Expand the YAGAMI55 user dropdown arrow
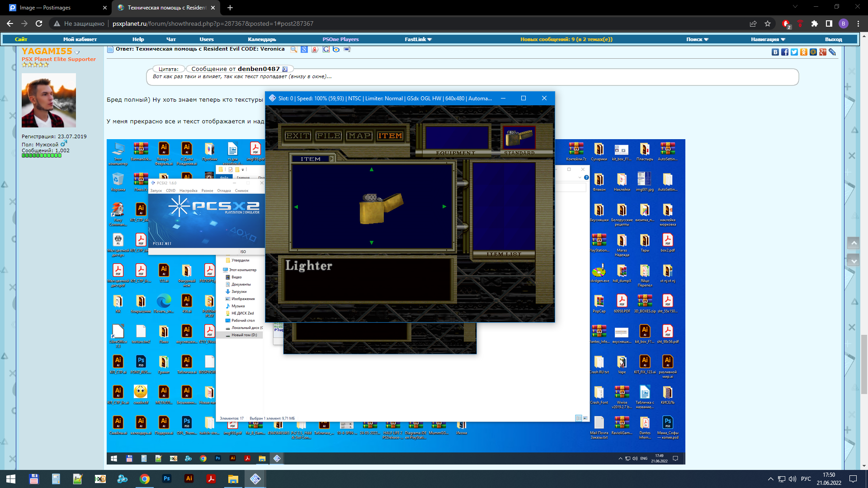The image size is (868, 488). click(77, 52)
